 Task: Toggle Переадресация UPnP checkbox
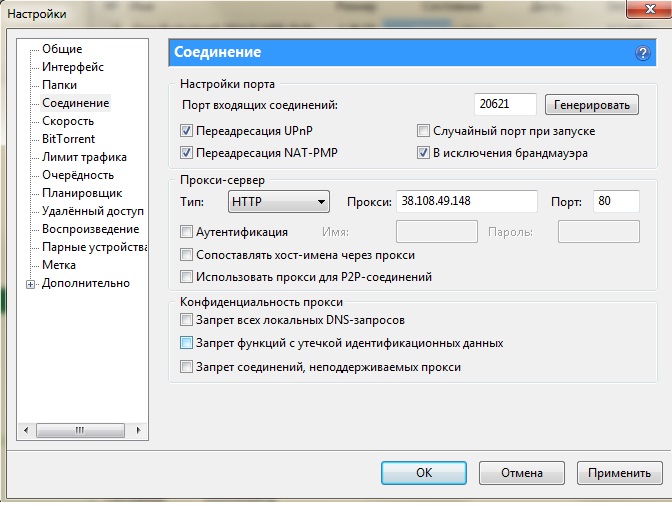186,131
